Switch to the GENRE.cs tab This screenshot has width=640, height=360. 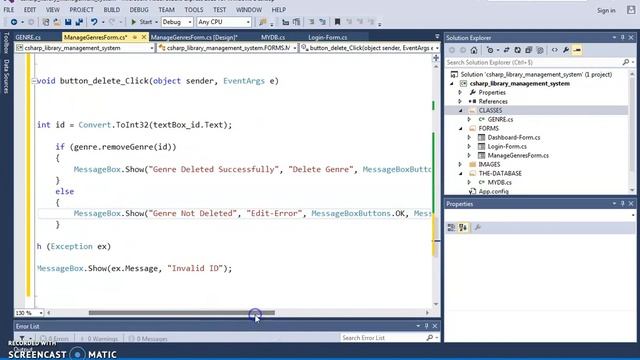point(28,37)
